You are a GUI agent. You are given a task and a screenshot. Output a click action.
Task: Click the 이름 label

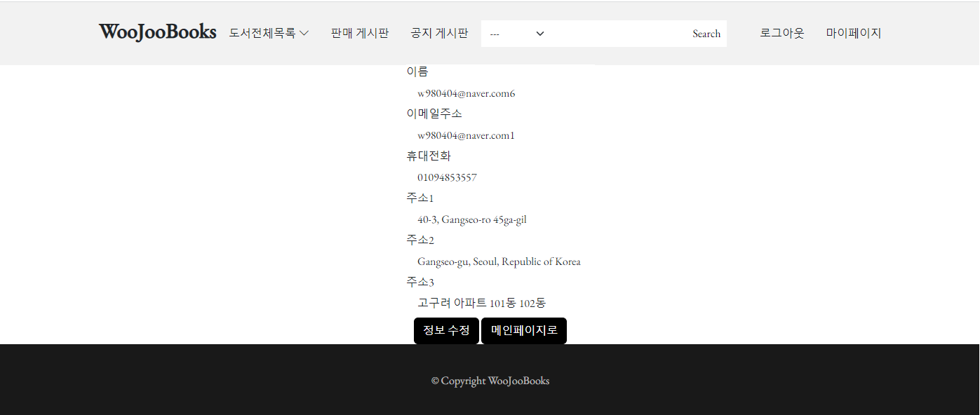pos(417,72)
